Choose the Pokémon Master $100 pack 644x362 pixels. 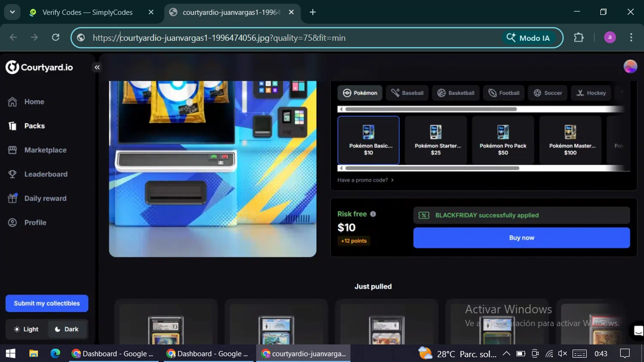coord(570,140)
